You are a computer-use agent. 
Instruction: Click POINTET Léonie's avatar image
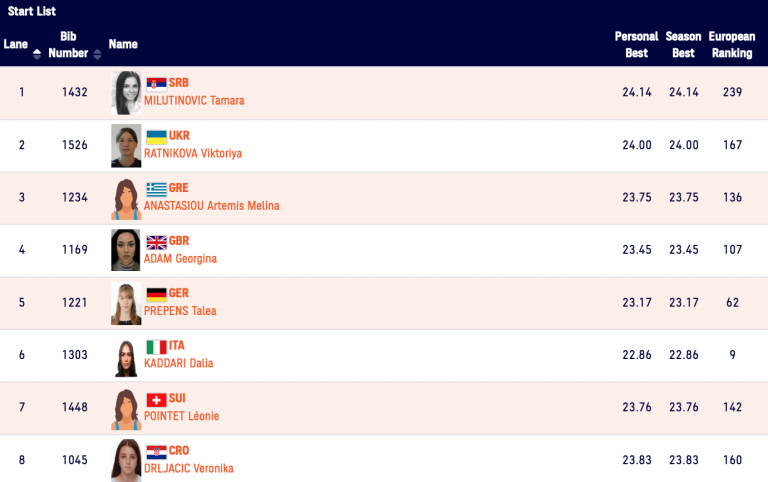(126, 408)
